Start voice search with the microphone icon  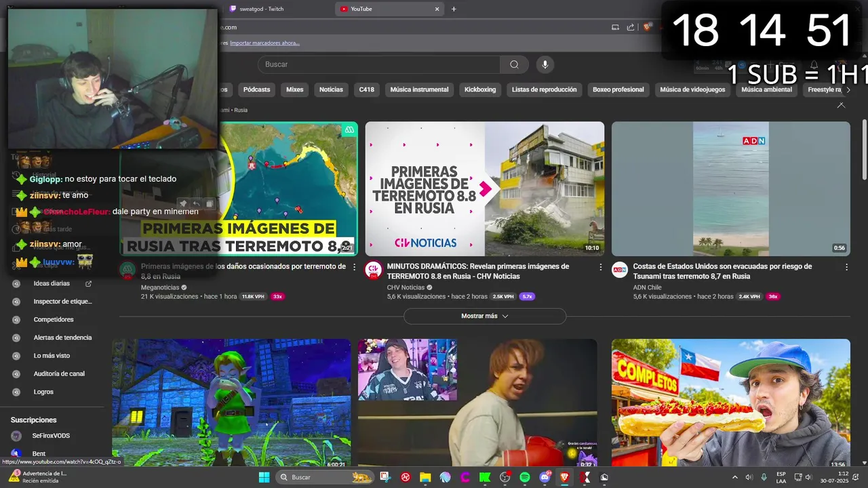click(545, 64)
